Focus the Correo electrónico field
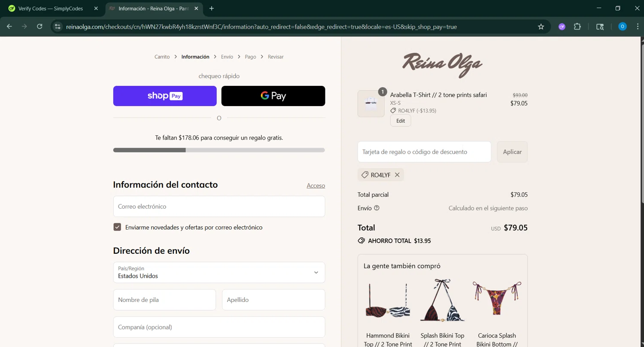 pos(219,207)
